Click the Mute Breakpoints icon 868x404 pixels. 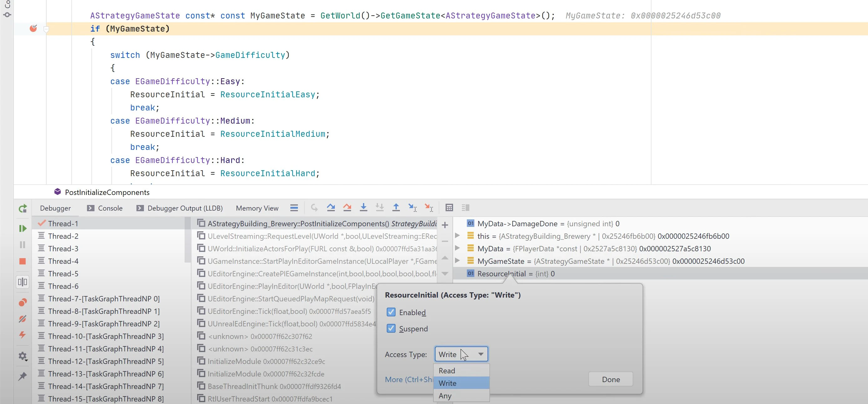point(23,319)
